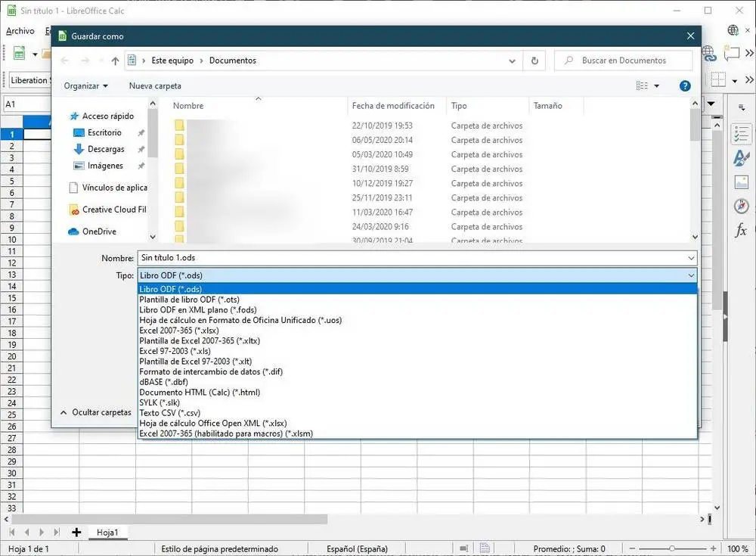Open Calc sidebar Properties icon
756x556 pixels.
tap(741, 134)
